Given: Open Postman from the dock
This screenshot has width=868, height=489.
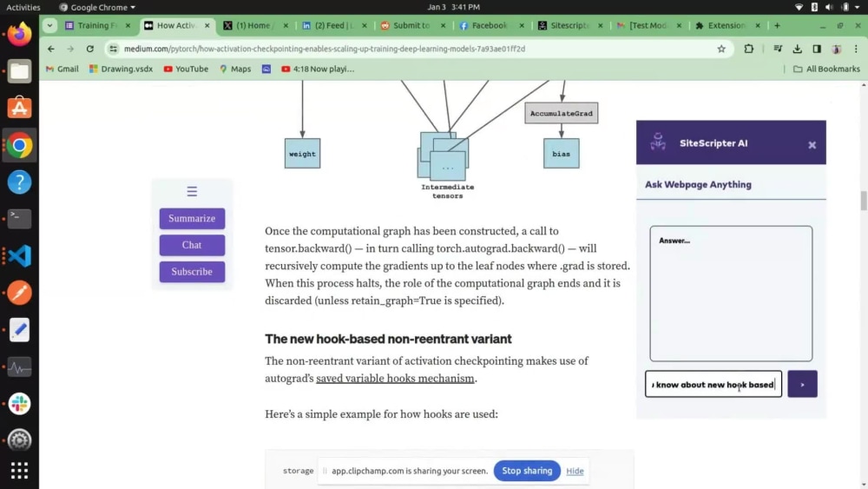Looking at the screenshot, I should tap(19, 293).
